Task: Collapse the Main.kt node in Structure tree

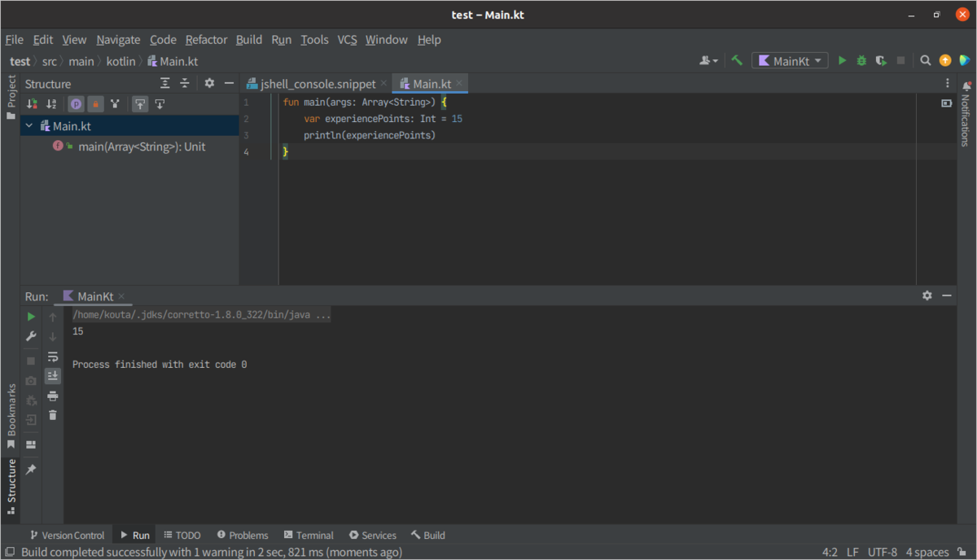Action: point(29,126)
